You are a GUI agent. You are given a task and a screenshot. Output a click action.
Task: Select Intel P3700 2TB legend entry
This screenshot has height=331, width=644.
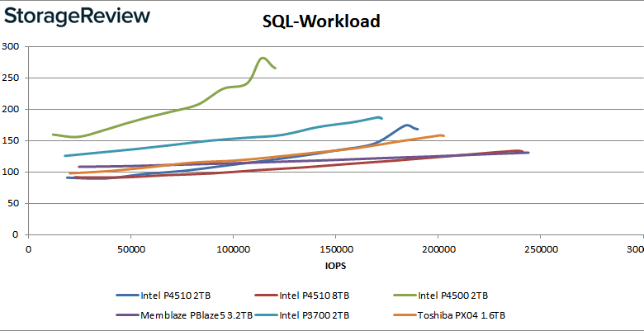[x=302, y=315]
